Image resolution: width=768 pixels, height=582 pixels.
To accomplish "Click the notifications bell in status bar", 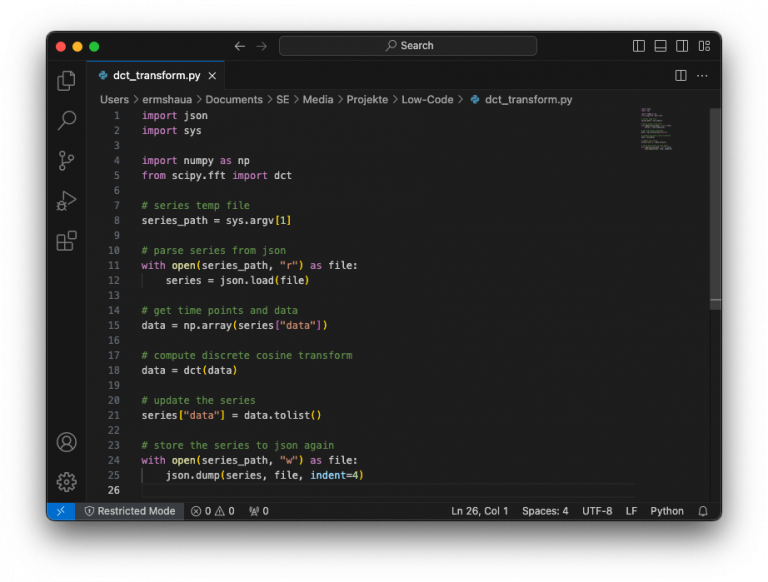I will pyautogui.click(x=703, y=511).
